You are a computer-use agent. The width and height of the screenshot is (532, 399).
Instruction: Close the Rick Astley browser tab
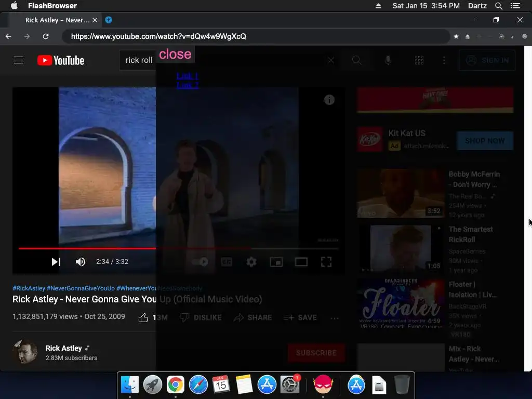pos(95,20)
